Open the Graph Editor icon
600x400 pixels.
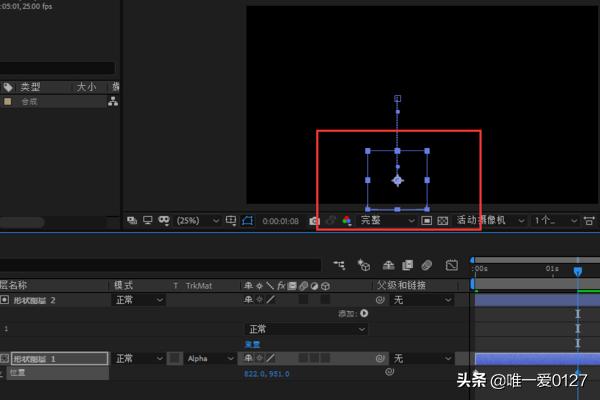click(452, 265)
